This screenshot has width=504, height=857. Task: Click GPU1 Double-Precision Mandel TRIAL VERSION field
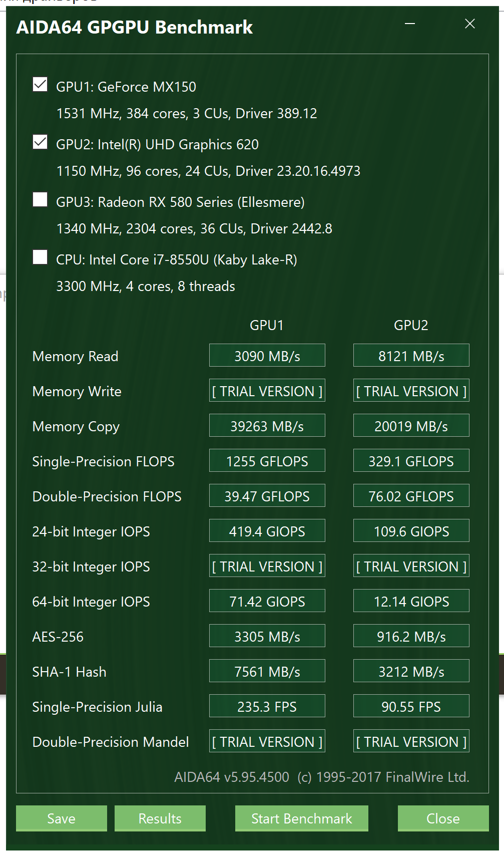267,741
